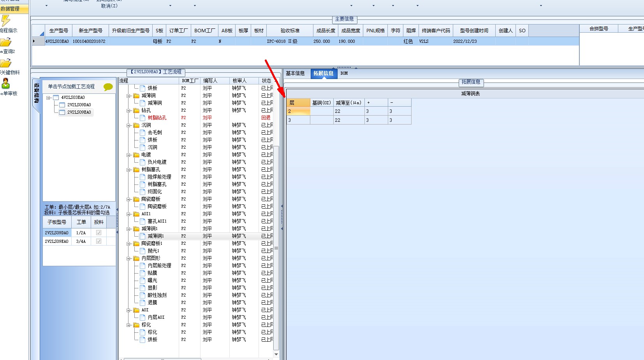Toggle 投料 checkbox for 2V2LS09EA0 row
644x360 pixels.
[99, 241]
